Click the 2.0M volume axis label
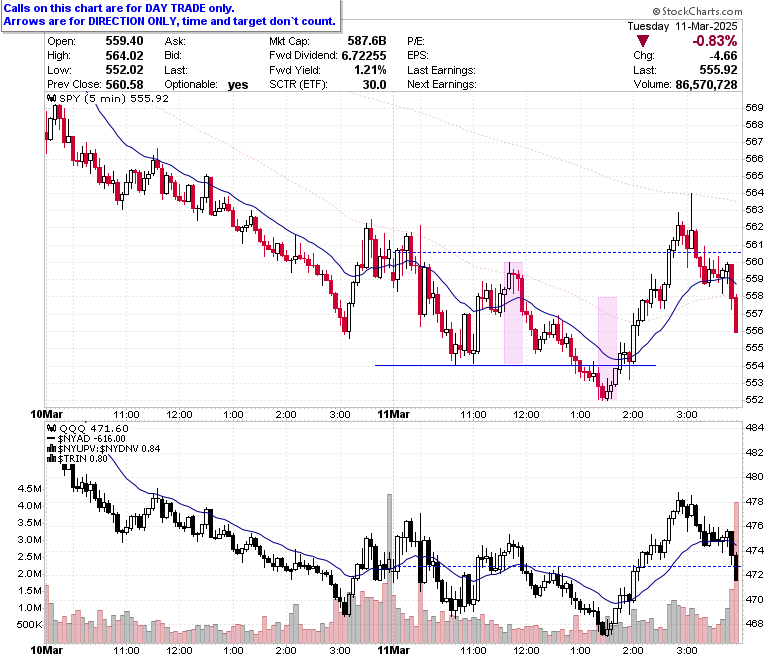Viewport: 780px width, 659px height. coord(30,573)
